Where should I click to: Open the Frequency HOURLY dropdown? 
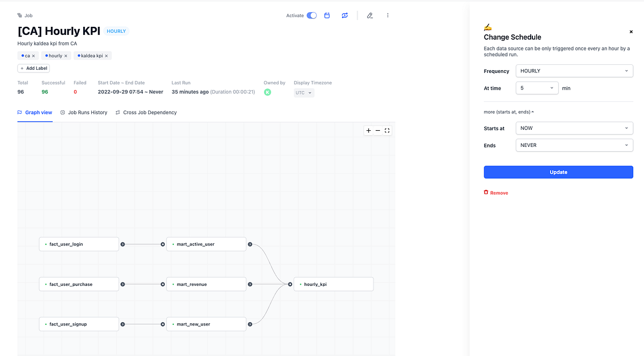pos(574,71)
